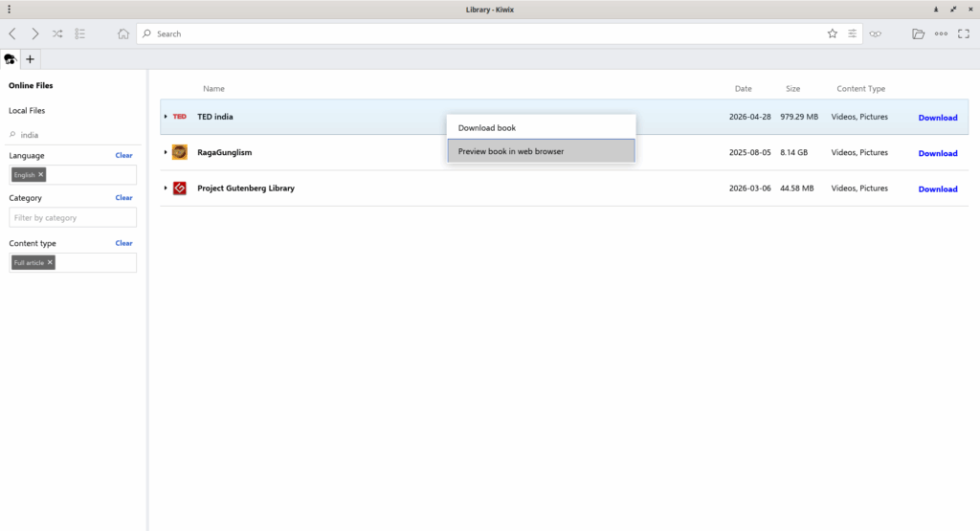This screenshot has height=531, width=980.
Task: Choose Download book from context menu
Action: tap(542, 127)
